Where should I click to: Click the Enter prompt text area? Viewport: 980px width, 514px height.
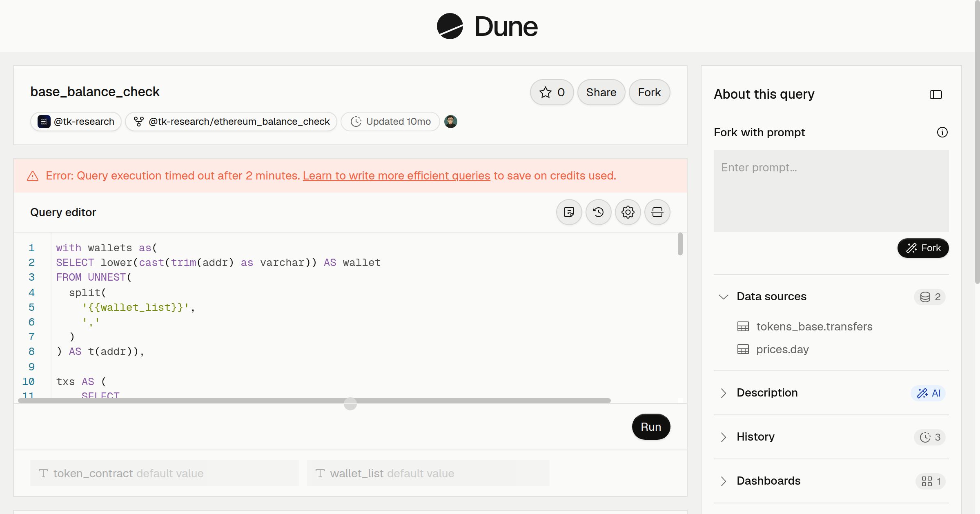point(831,191)
